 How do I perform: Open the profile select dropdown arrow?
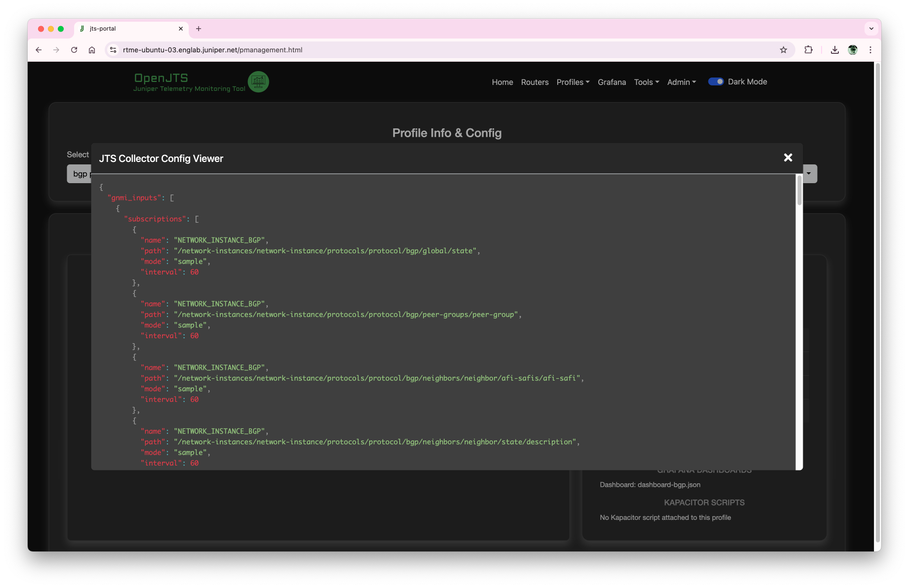click(809, 174)
